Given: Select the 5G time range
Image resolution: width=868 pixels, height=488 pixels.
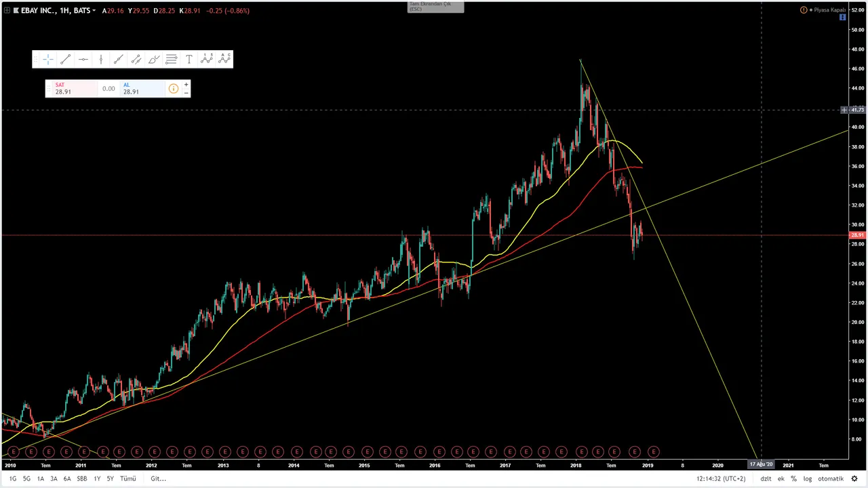Looking at the screenshot, I should (26, 479).
